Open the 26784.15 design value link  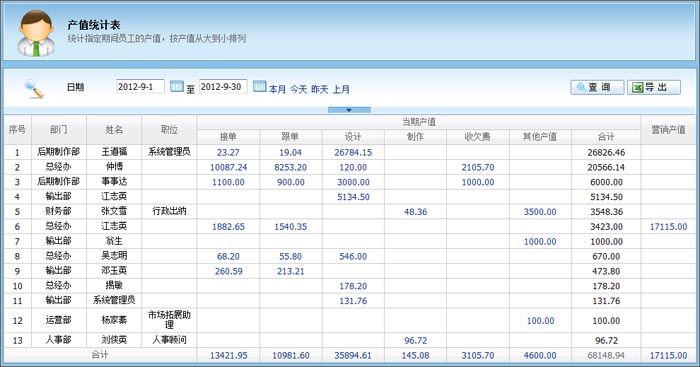click(353, 152)
